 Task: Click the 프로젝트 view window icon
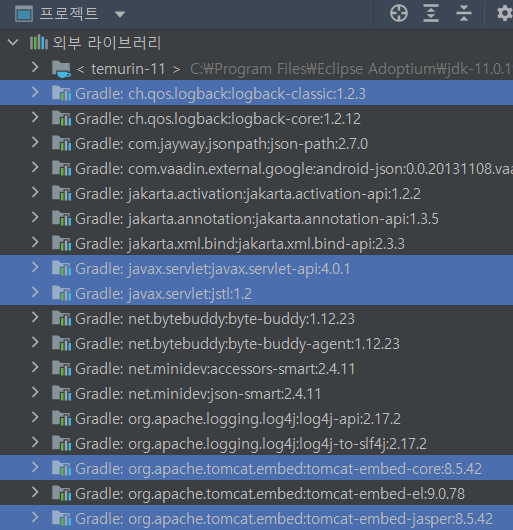[x=24, y=14]
